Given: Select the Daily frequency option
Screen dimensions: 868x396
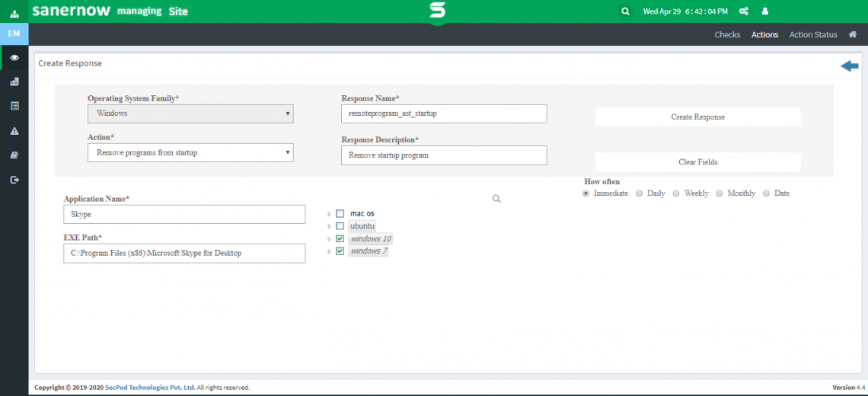Looking at the screenshot, I should click(x=639, y=193).
